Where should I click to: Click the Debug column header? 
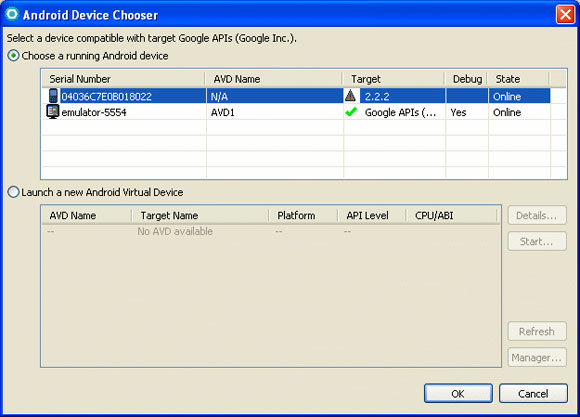coord(466,79)
